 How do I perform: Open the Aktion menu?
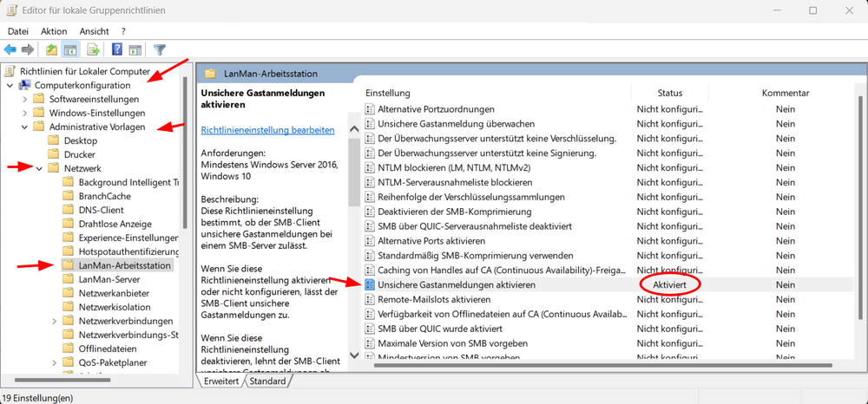tap(54, 31)
